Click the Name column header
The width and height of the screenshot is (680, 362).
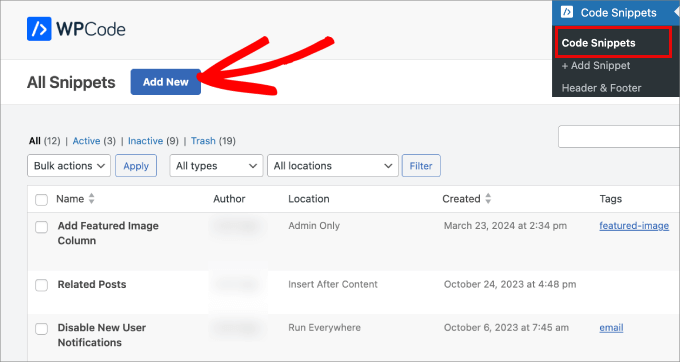tap(70, 199)
